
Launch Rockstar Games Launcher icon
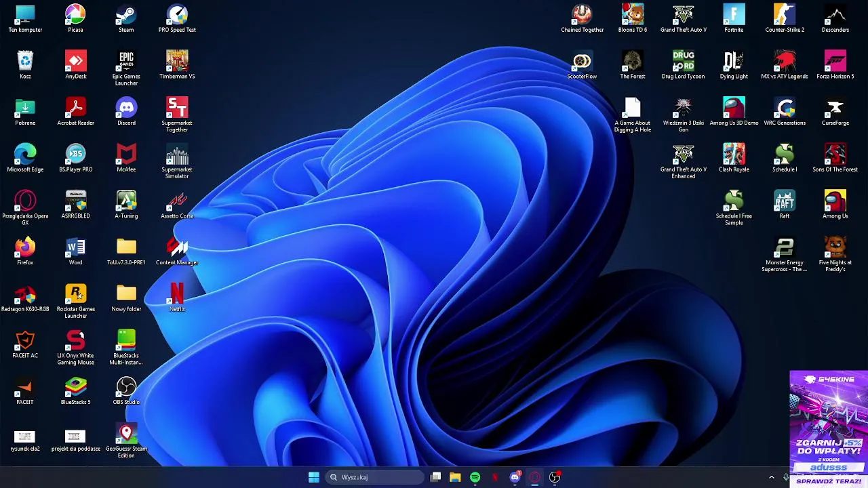pyautogui.click(x=75, y=302)
